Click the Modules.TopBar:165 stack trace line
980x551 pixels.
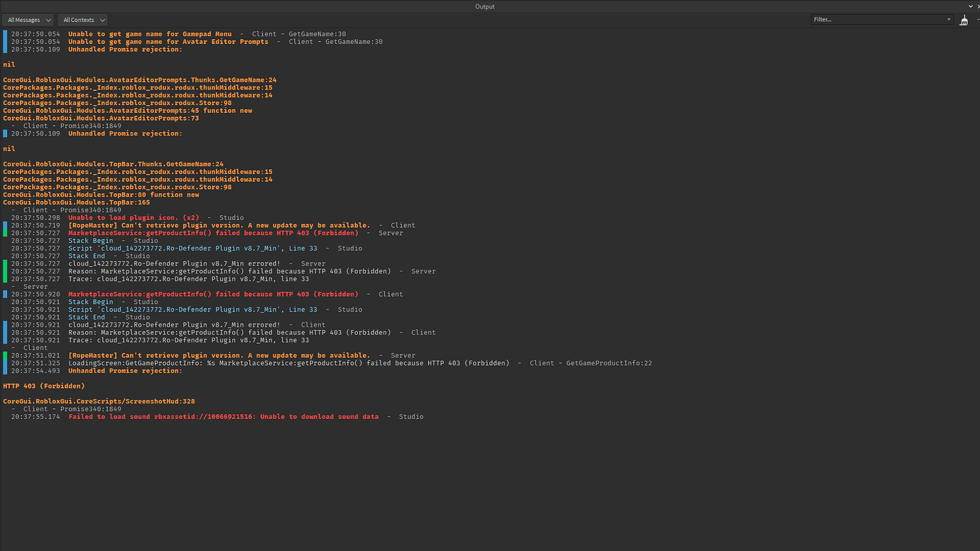[x=77, y=202]
